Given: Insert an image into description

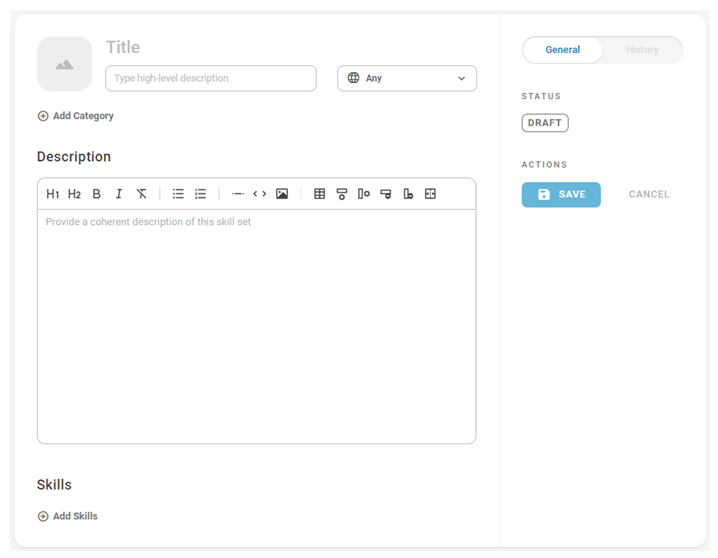Looking at the screenshot, I should (282, 194).
